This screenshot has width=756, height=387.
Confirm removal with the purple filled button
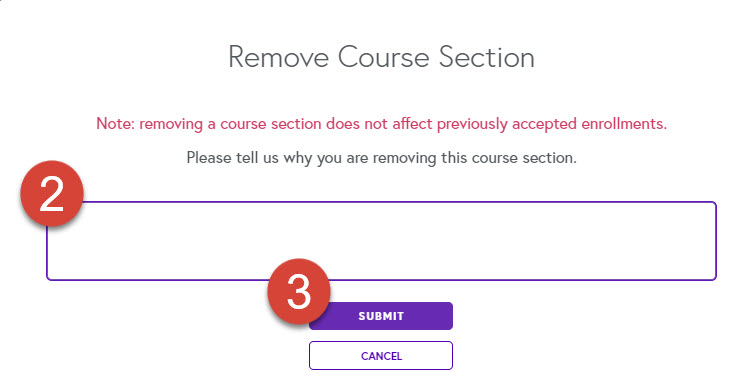[381, 316]
